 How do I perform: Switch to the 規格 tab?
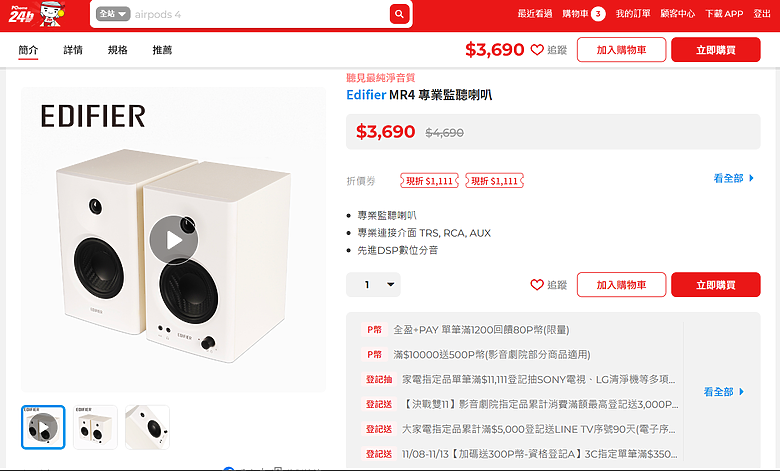(118, 50)
